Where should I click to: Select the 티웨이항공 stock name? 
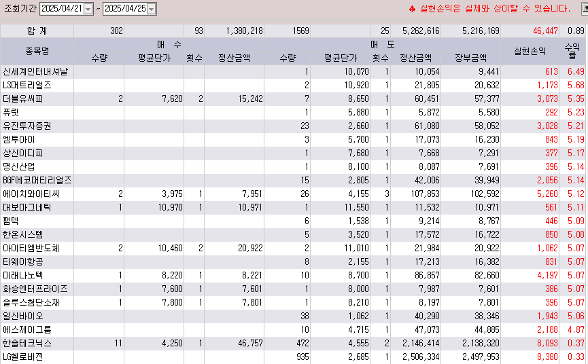point(23,261)
